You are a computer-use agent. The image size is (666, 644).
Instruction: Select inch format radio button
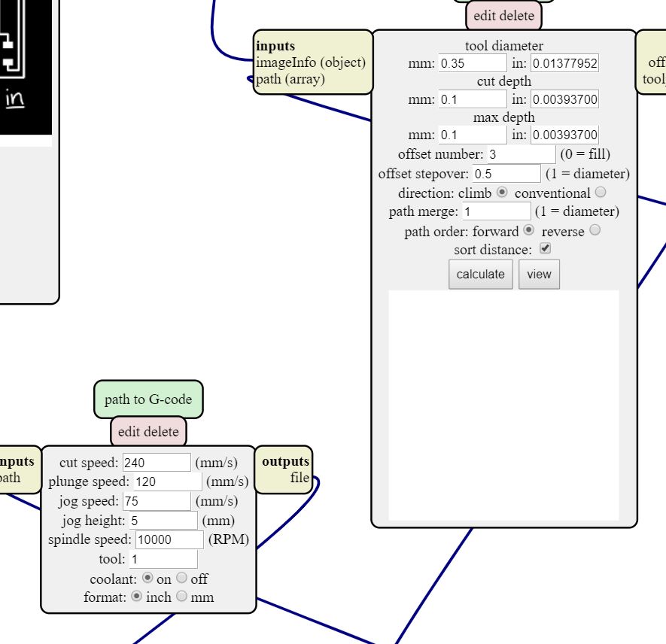click(136, 596)
